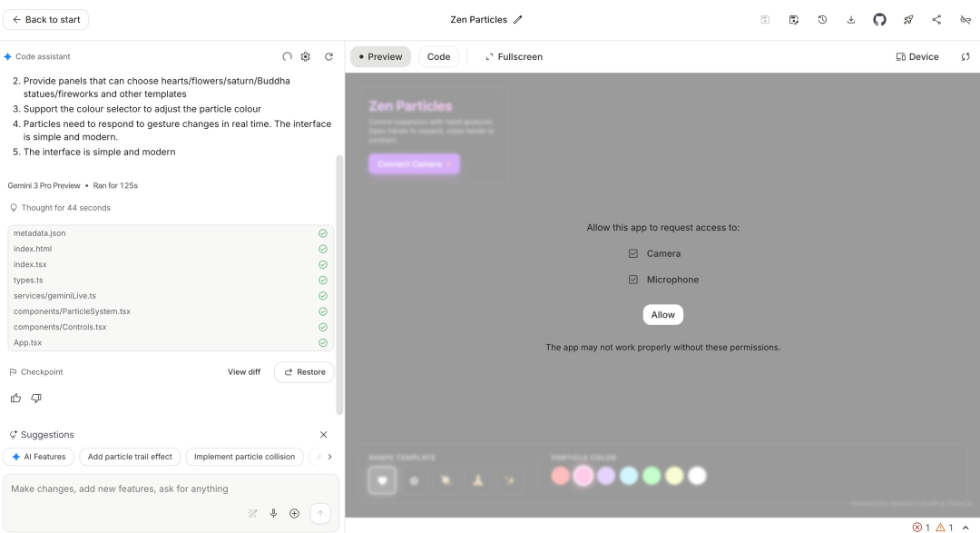Download the app with the download icon

pyautogui.click(x=851, y=19)
